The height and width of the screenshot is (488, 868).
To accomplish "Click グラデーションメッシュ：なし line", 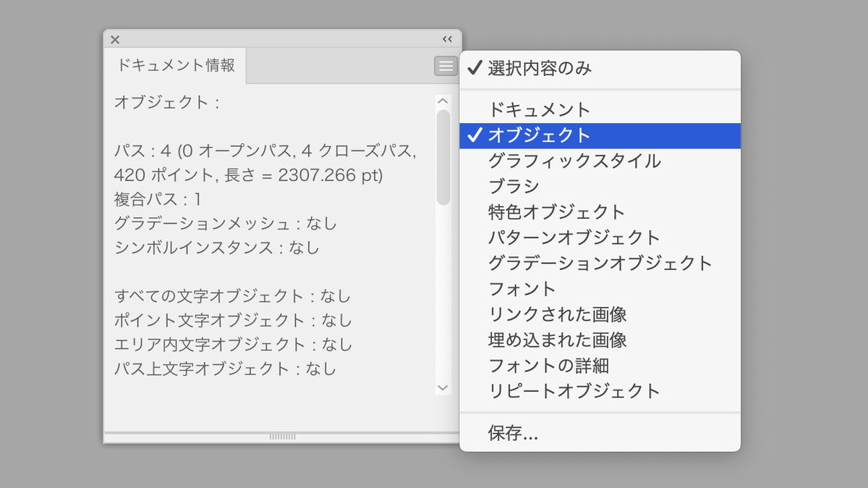I will point(226,224).
